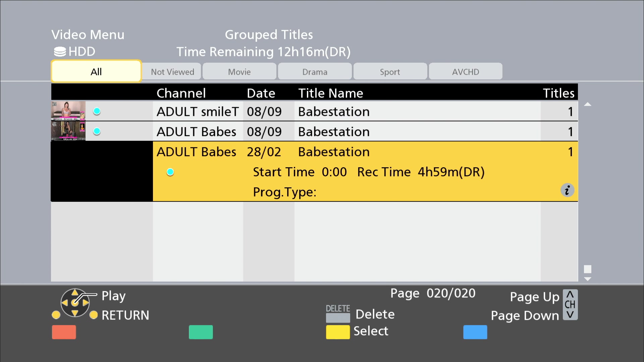Click the scrollbar position square
Screen dimensions: 644x362
tap(587, 269)
